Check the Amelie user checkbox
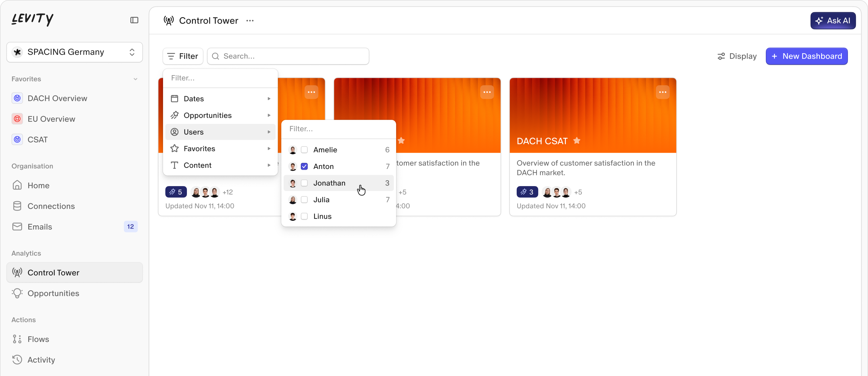This screenshot has width=868, height=376. [304, 150]
